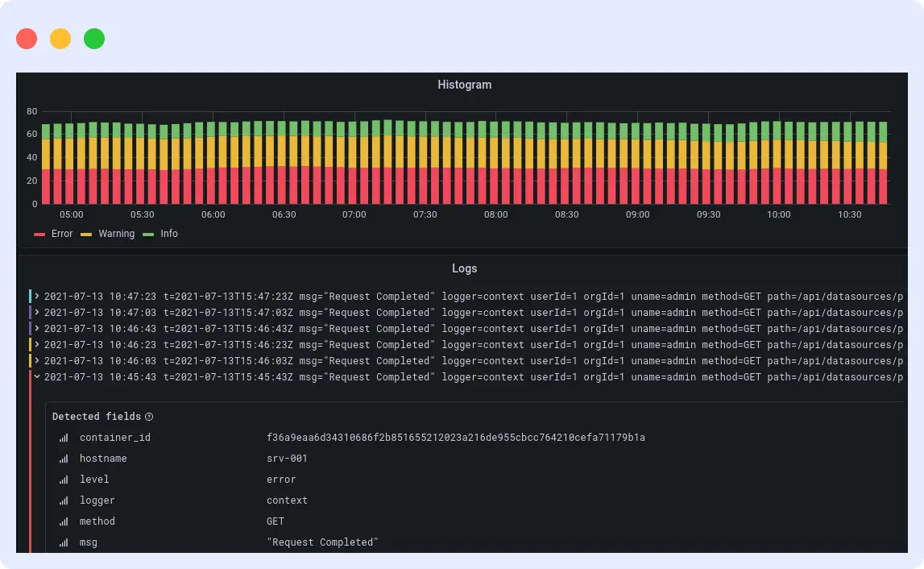Click the yellow window minimize button
This screenshot has width=924, height=569.
pyautogui.click(x=60, y=39)
